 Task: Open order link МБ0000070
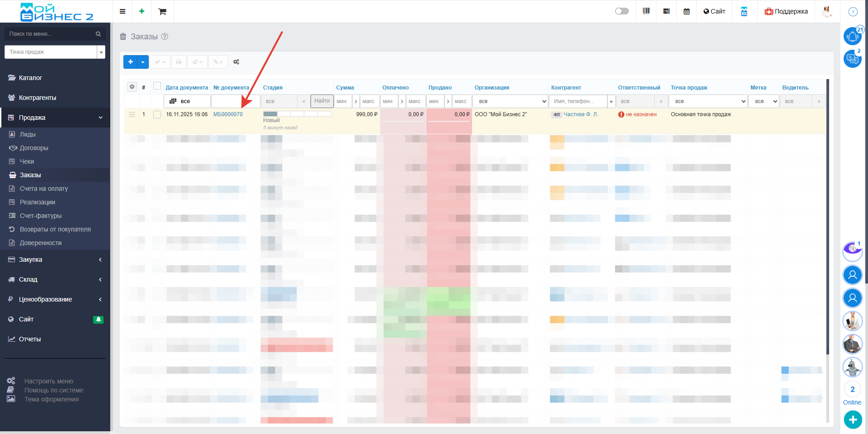(228, 114)
